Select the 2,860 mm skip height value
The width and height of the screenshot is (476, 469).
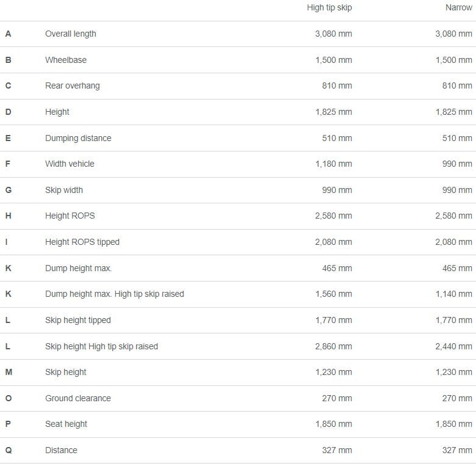click(334, 347)
